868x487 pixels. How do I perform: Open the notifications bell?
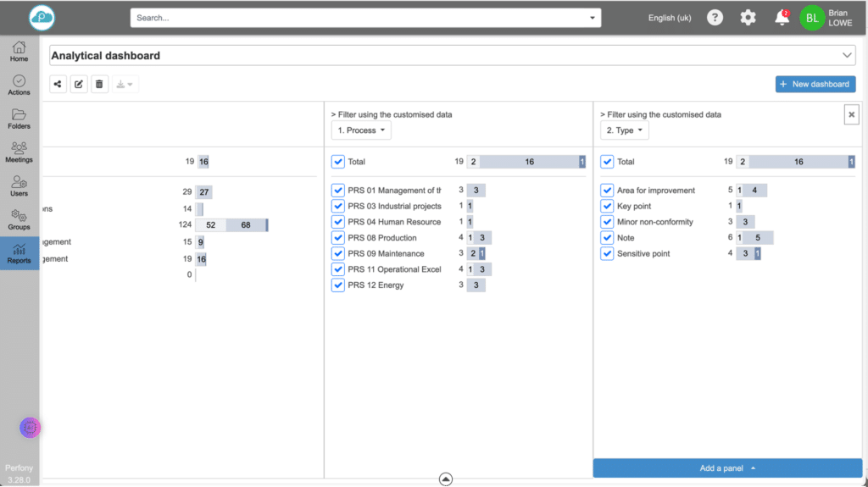782,18
